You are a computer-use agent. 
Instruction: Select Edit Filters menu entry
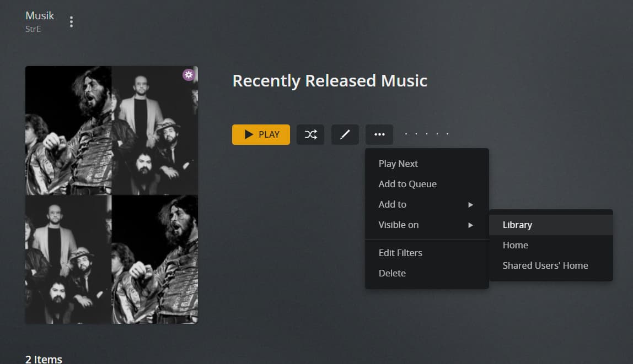tap(427, 253)
